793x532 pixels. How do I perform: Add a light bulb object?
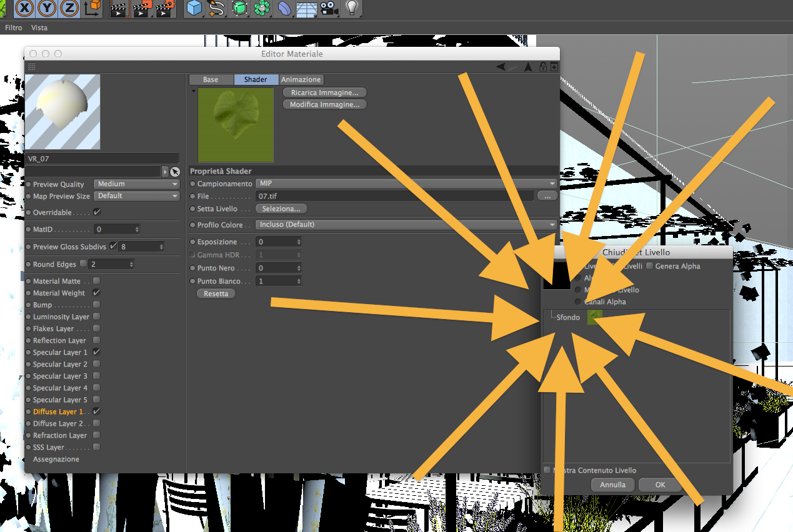352,8
